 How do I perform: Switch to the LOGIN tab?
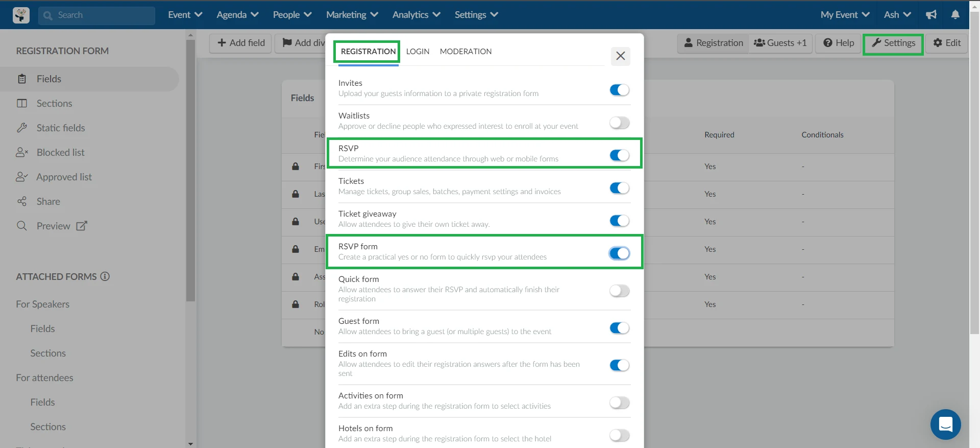click(x=418, y=52)
